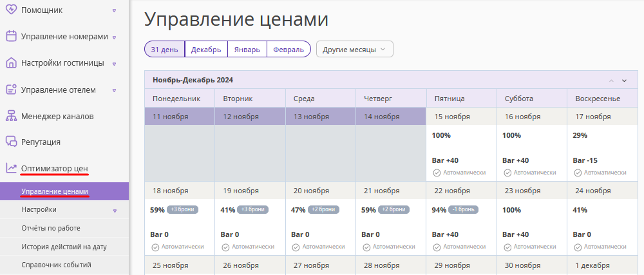Click the Автоматически check icon on 19 ноября
Screen dimensions: 644x275
pyautogui.click(x=225, y=247)
